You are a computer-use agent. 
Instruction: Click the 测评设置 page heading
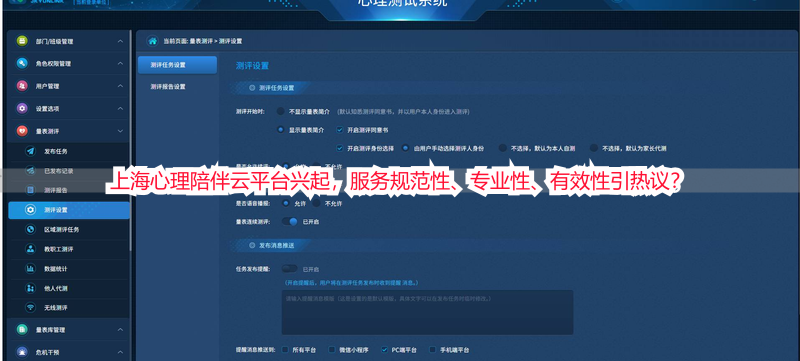pyautogui.click(x=252, y=66)
